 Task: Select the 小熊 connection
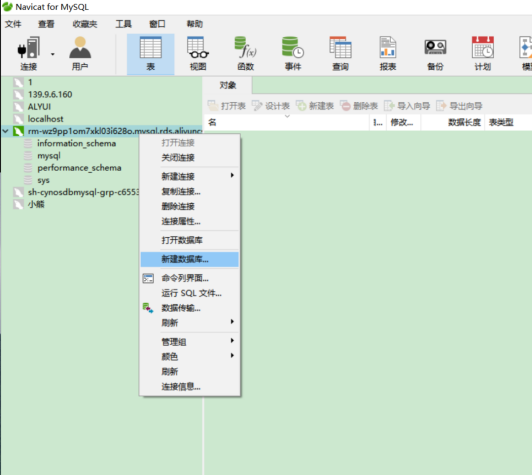(36, 204)
